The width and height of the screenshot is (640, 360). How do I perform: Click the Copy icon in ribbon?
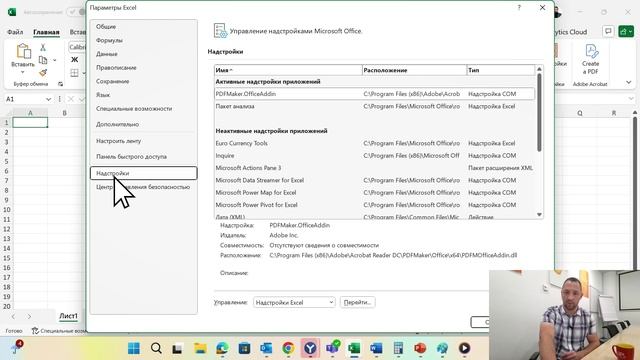pyautogui.click(x=43, y=60)
